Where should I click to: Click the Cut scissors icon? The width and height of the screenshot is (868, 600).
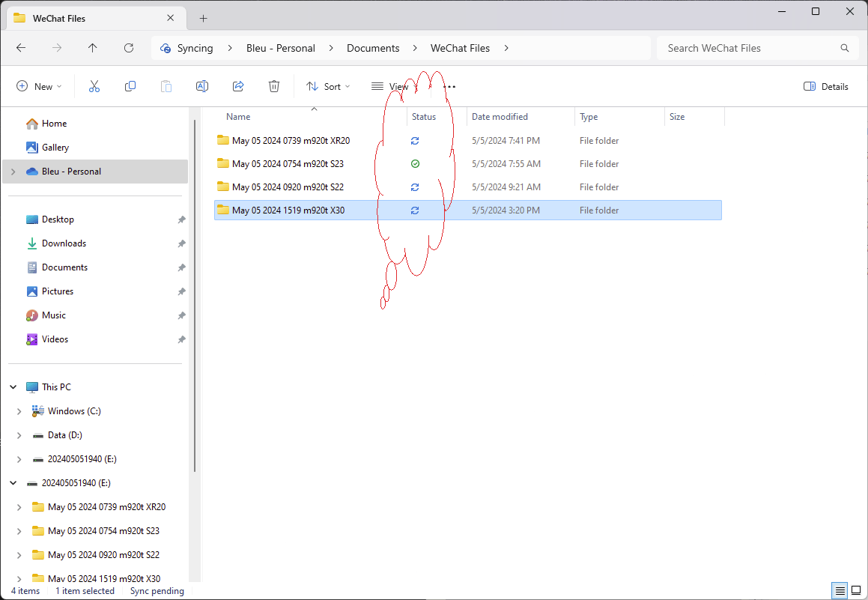pos(94,86)
